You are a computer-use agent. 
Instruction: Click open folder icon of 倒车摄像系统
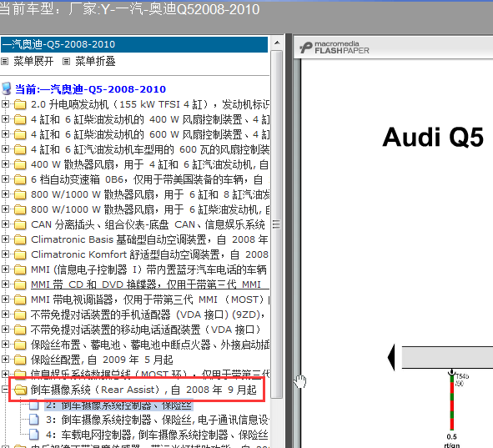[x=20, y=390]
